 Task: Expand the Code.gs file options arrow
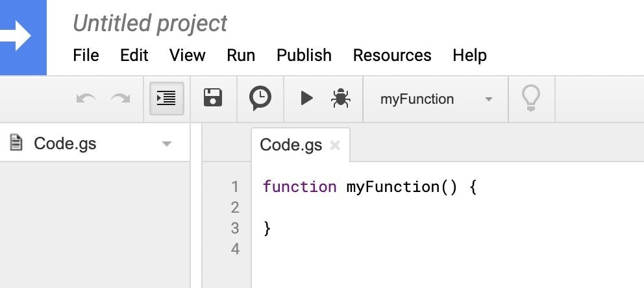click(166, 143)
